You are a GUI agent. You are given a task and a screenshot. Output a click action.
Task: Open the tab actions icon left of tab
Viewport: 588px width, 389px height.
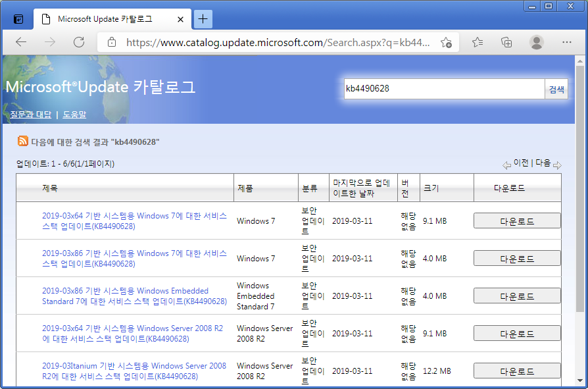pyautogui.click(x=18, y=19)
